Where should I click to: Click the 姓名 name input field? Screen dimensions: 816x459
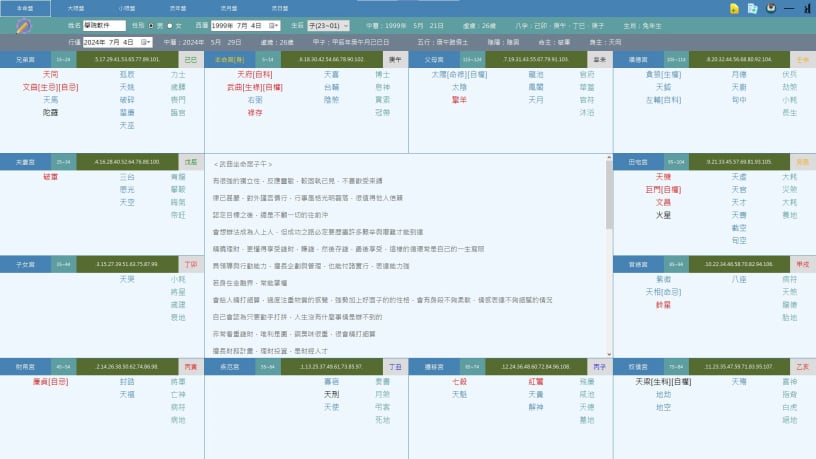click(104, 25)
